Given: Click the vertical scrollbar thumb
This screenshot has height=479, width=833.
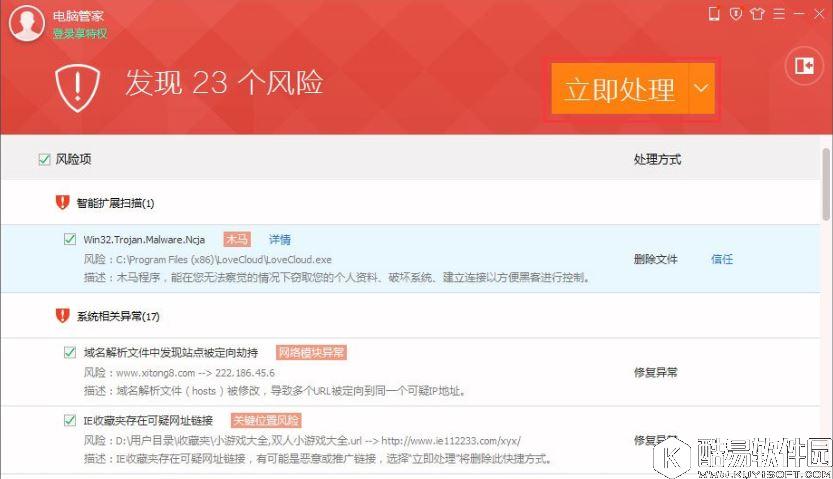Looking at the screenshot, I should 826,183.
